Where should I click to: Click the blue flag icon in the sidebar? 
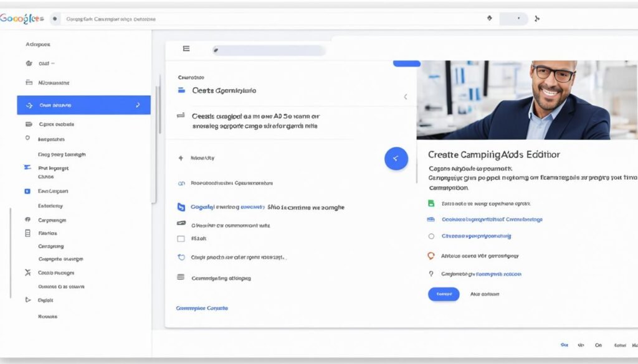tap(27, 167)
